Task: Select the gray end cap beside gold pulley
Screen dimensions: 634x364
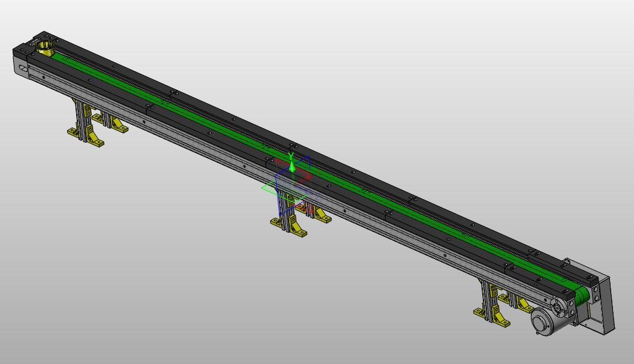Action: pyautogui.click(x=20, y=67)
